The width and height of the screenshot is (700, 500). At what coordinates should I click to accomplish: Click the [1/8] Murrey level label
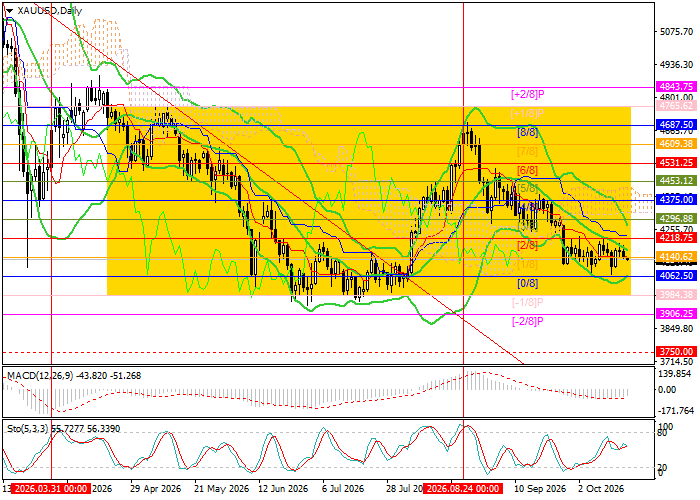(528, 265)
